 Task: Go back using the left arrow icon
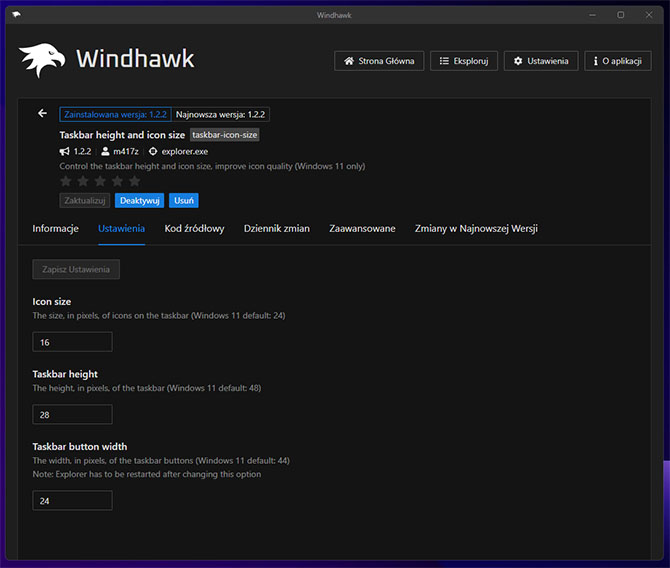pos(42,113)
